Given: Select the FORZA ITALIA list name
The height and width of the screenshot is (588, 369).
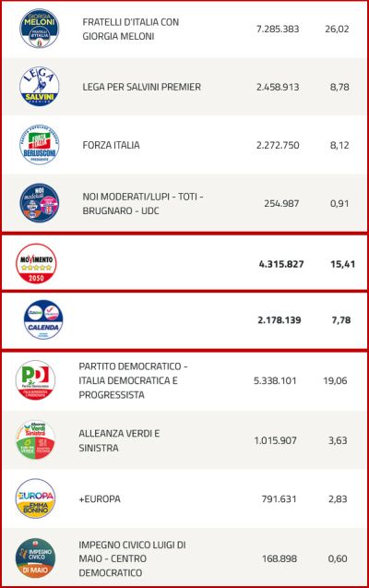Looking at the screenshot, I should point(111,145).
